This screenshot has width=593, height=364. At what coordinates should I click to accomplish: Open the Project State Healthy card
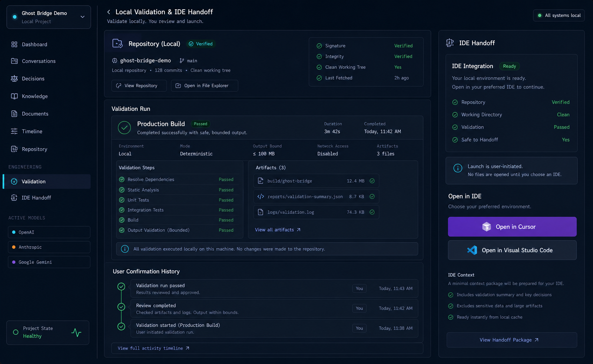pos(48,333)
